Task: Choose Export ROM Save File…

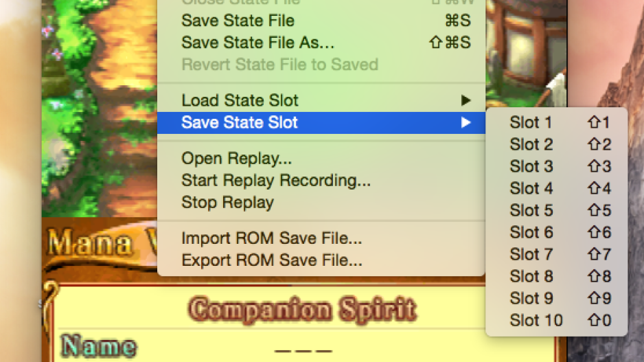Action: (x=271, y=261)
